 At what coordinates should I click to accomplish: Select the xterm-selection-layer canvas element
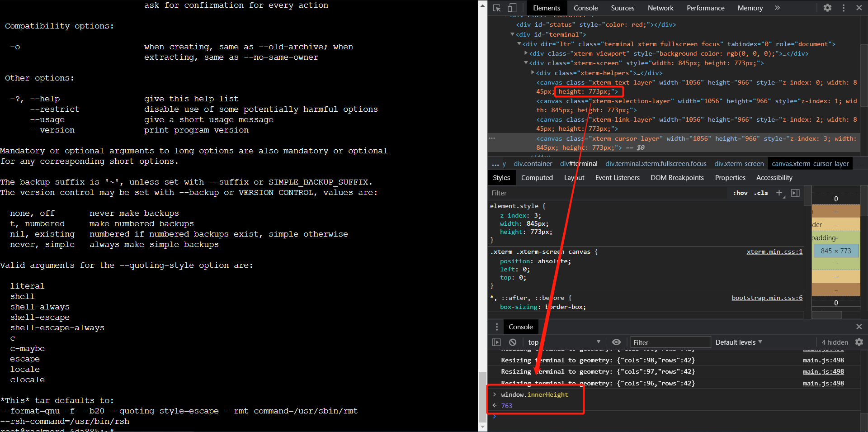[696, 105]
